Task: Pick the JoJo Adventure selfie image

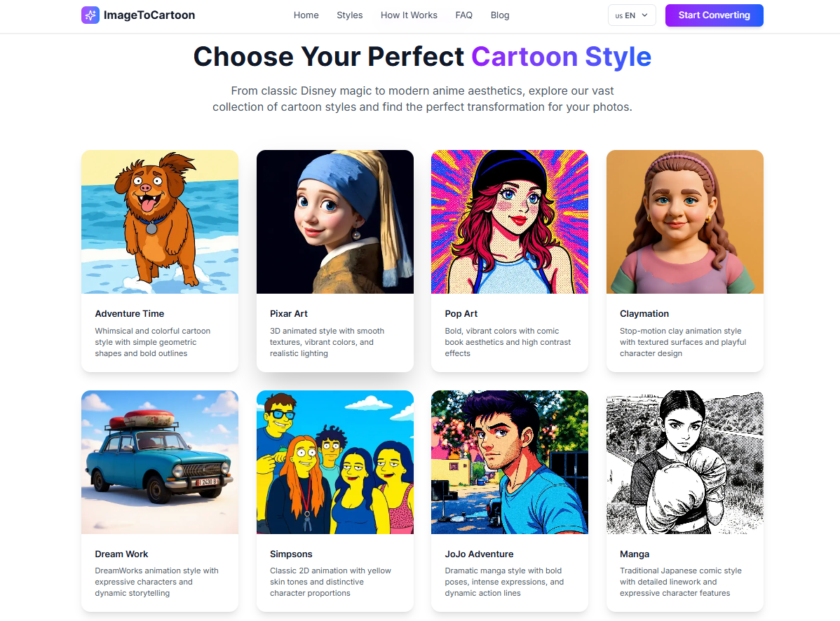Action: point(510,462)
